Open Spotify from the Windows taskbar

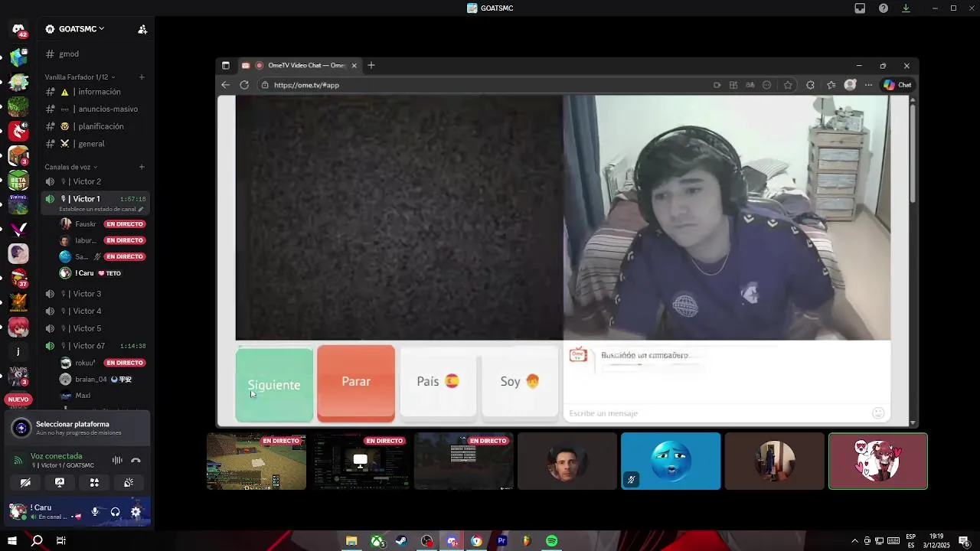click(x=552, y=541)
